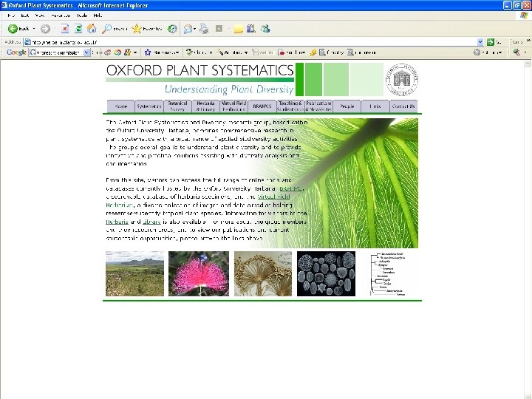The image size is (532, 399).
Task: Click the page icon in the address bar
Action: 28,42
